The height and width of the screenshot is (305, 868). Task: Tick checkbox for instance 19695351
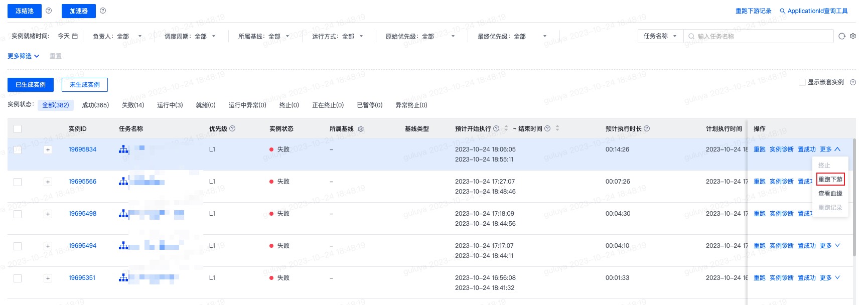18,278
